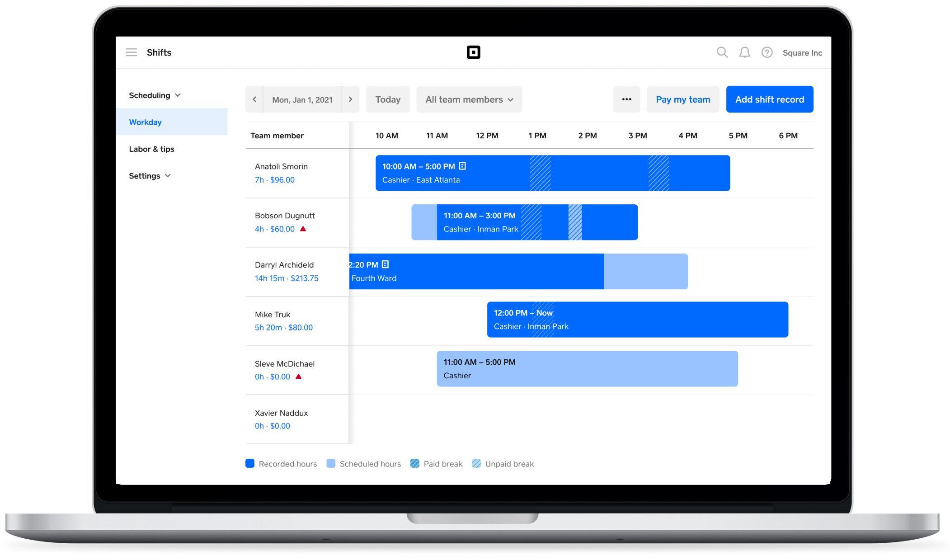
Task: Go to the previous day with the back arrow
Action: 254,99
